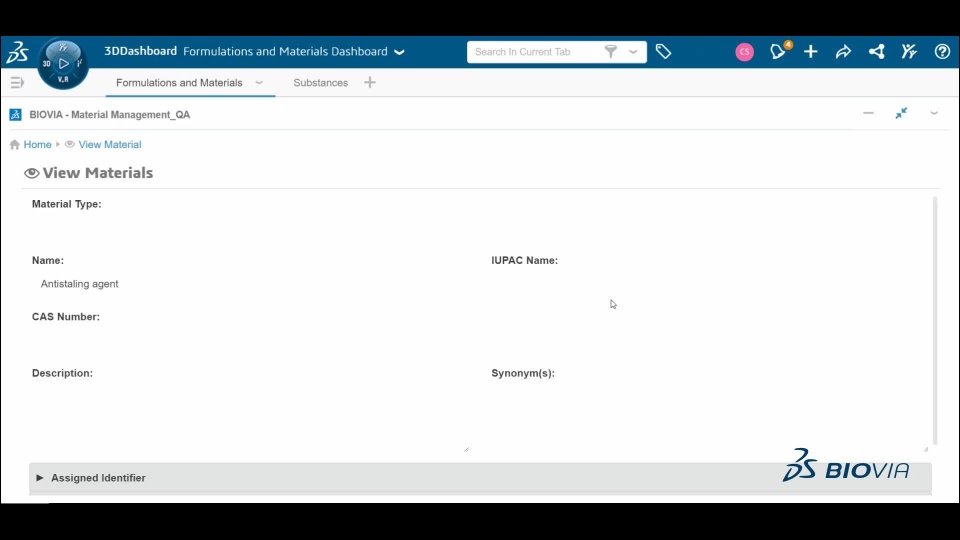The width and height of the screenshot is (960, 540).
Task: Click the Home breadcrumb house icon
Action: [x=15, y=144]
